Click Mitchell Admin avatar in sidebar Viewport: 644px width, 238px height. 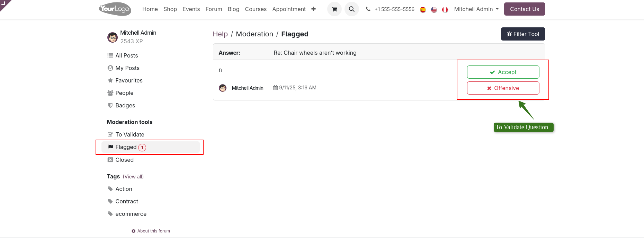(x=112, y=37)
